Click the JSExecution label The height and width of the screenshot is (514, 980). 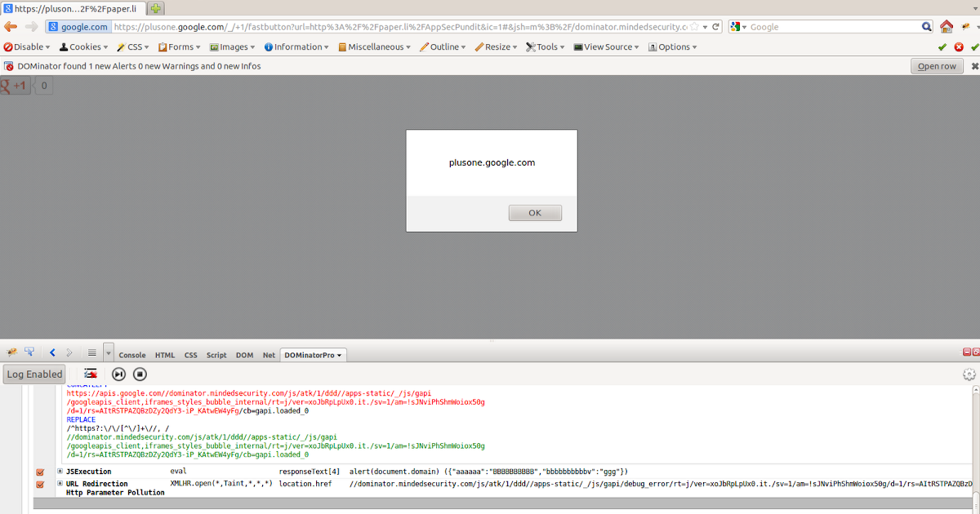tap(88, 472)
